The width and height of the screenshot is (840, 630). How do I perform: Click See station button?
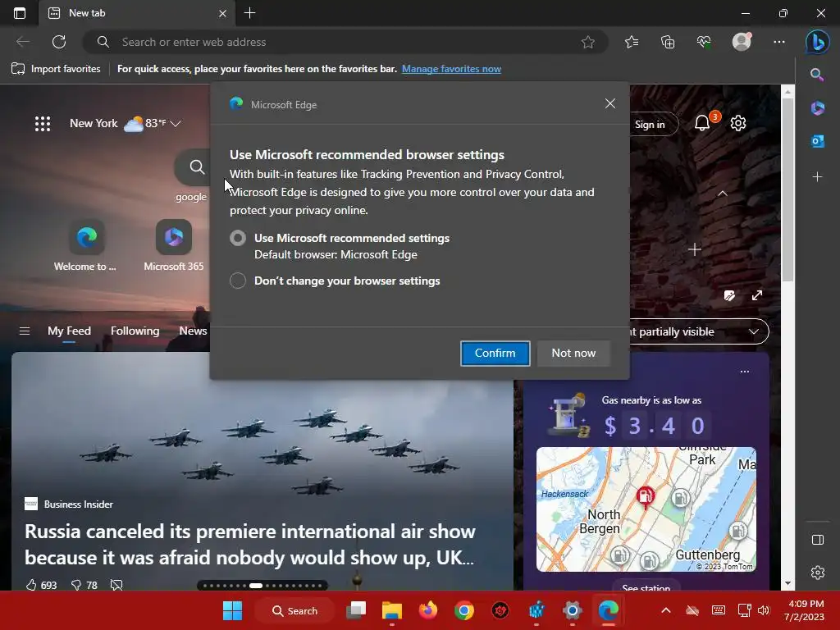coord(646,586)
